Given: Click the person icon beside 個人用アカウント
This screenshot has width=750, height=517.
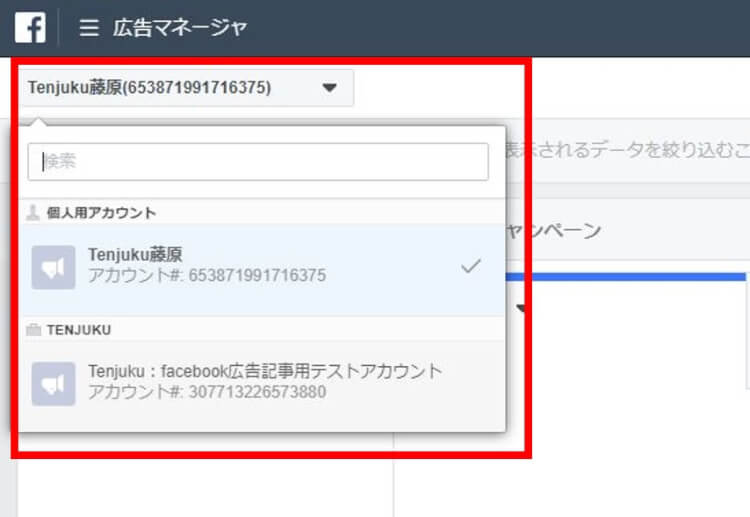Looking at the screenshot, I should pos(33,212).
